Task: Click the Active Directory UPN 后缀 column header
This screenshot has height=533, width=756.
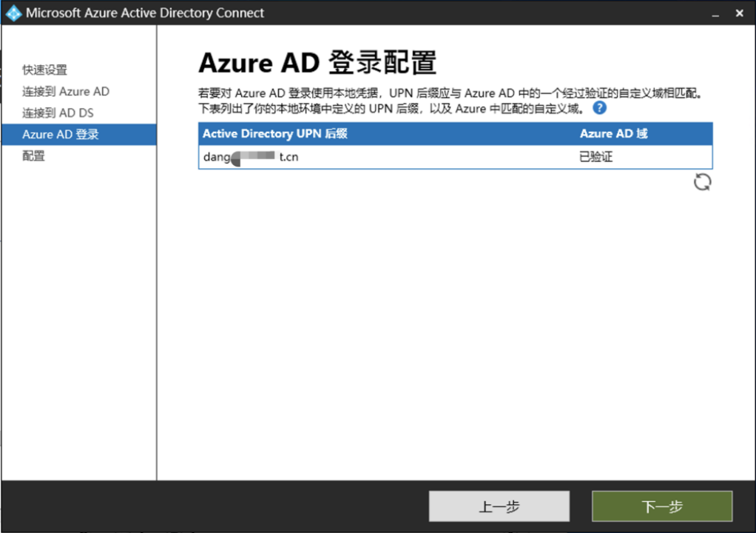Action: [275, 133]
